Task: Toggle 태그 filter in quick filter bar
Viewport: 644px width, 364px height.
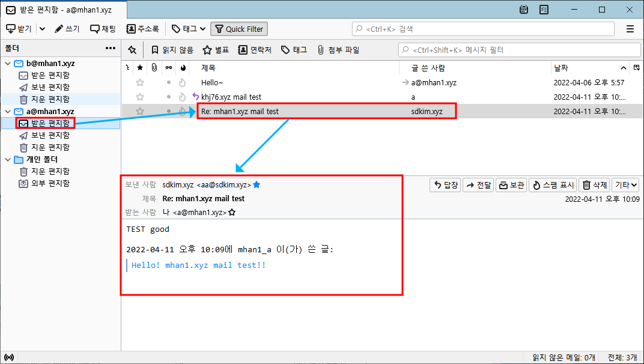Action: point(294,50)
